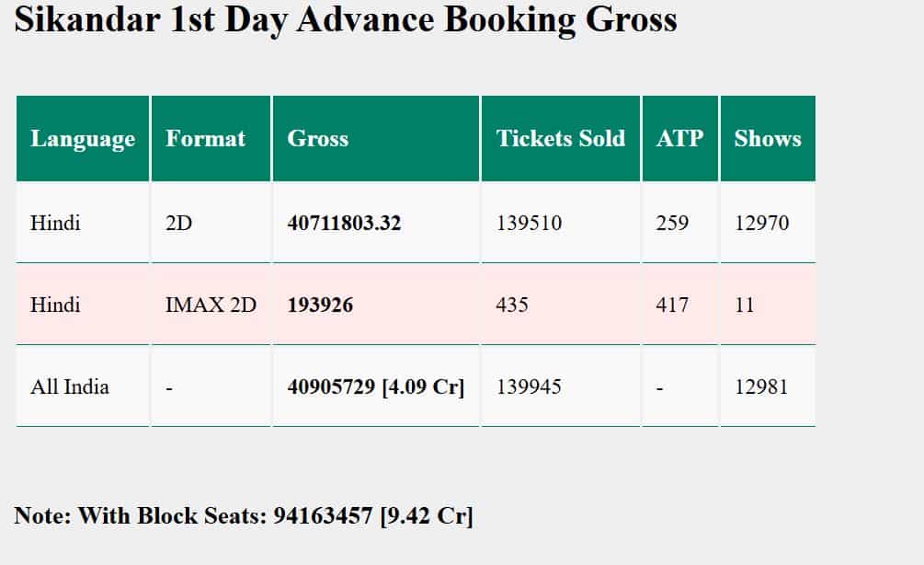Click the Sikandar 1st Day heading
The height and width of the screenshot is (565, 924).
(346, 19)
